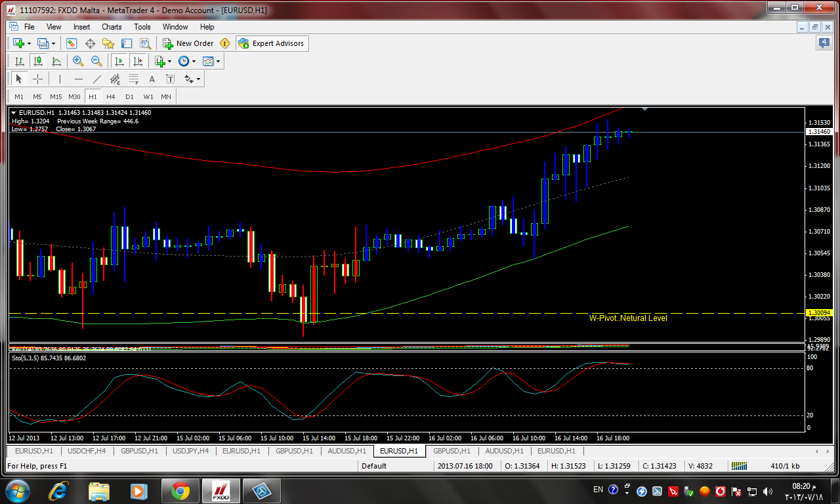Select the Text tool
The image size is (840, 504).
point(152,79)
